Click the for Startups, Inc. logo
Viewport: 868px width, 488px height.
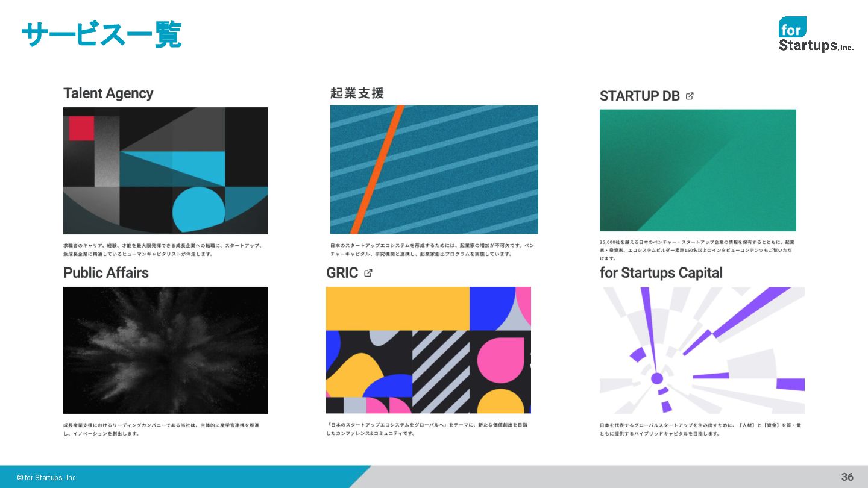[x=816, y=34]
